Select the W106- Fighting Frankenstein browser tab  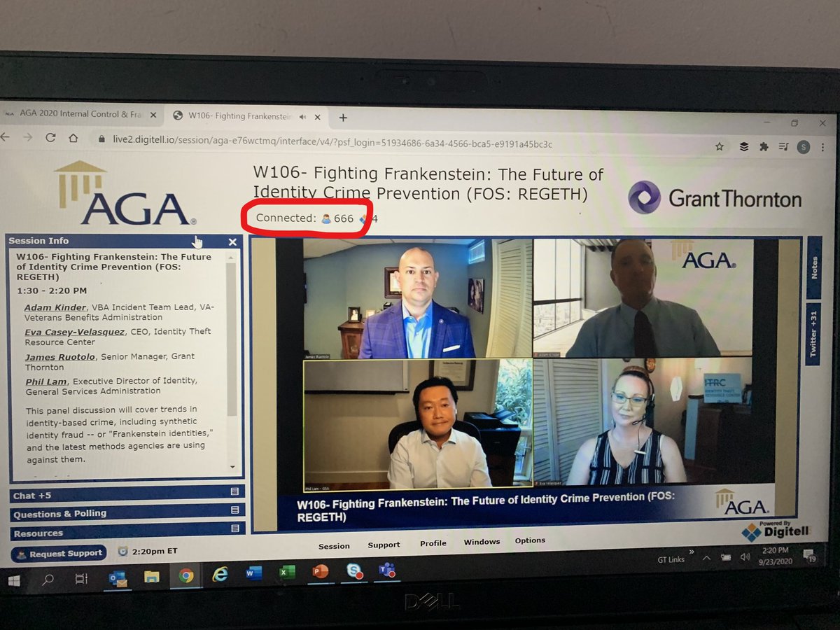[246, 116]
